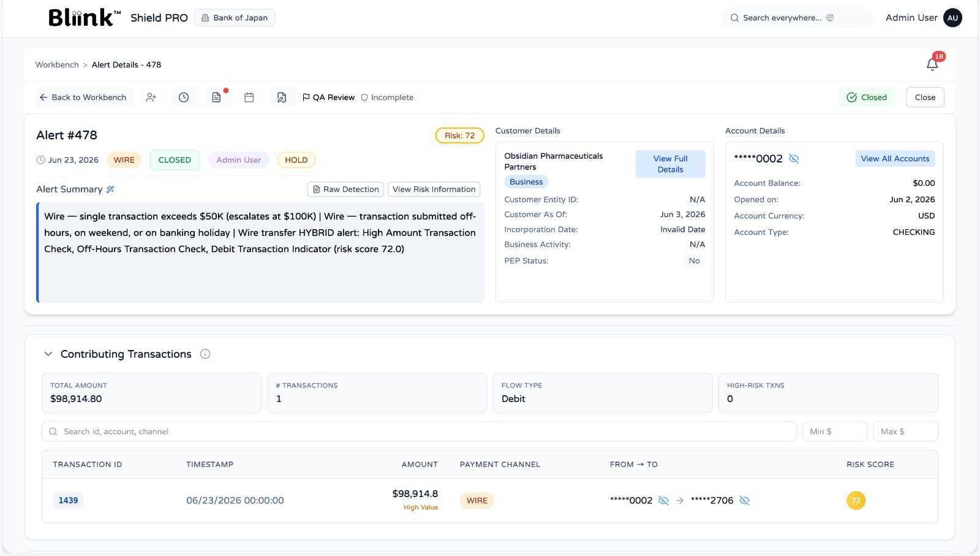The image size is (980, 556).
Task: Reveal the masked sender account *****0002 in row
Action: [x=663, y=500]
